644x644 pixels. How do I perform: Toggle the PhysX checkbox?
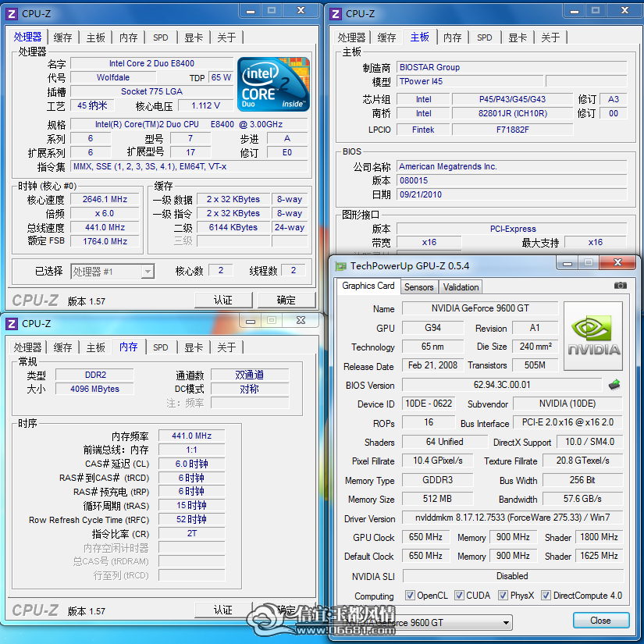503,595
